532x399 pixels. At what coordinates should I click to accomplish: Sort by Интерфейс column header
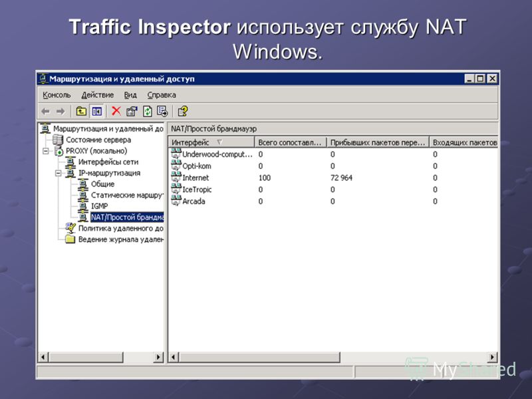[211, 142]
